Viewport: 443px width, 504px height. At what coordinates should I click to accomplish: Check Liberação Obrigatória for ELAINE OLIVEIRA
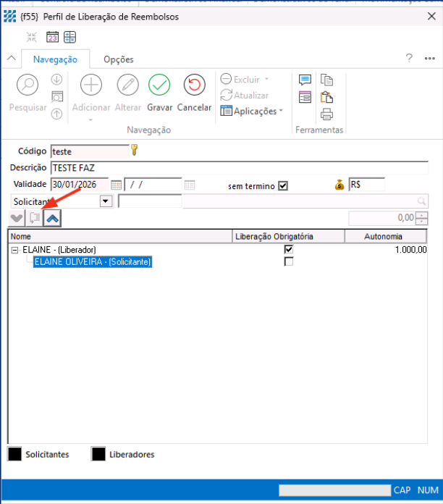pyautogui.click(x=289, y=262)
